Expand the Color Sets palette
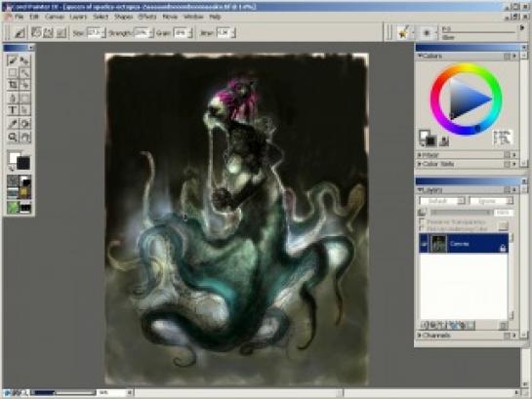 (420, 164)
